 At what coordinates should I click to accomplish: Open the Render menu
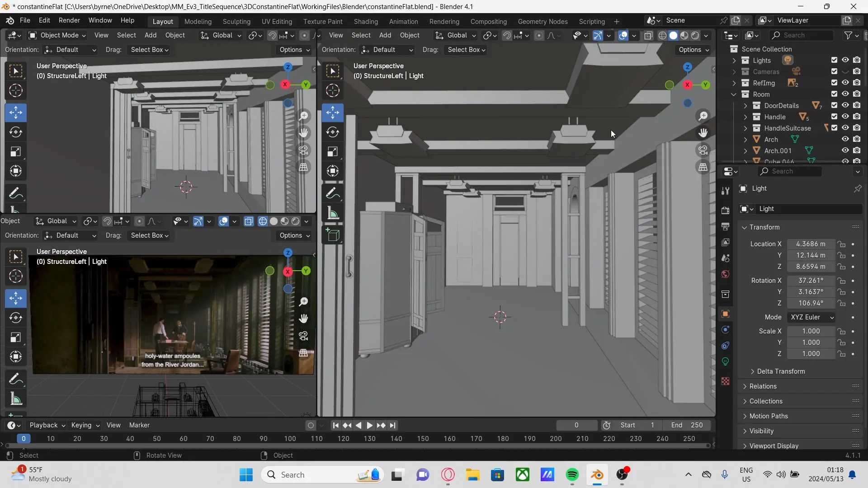(69, 20)
